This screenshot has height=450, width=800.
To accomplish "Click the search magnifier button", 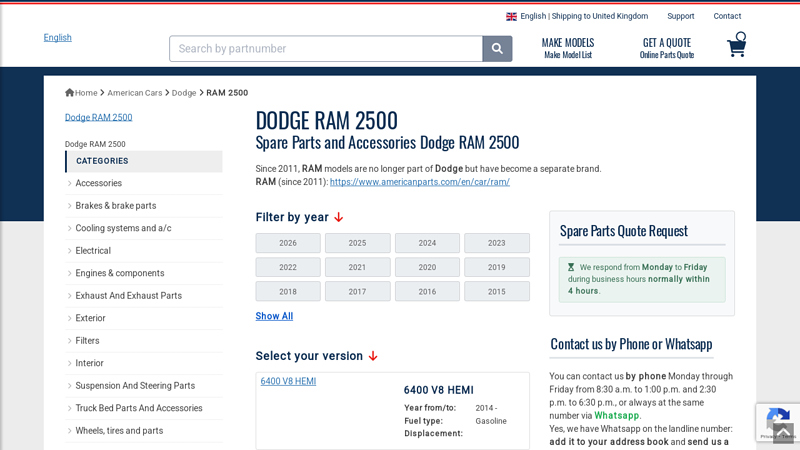I will click(x=497, y=48).
